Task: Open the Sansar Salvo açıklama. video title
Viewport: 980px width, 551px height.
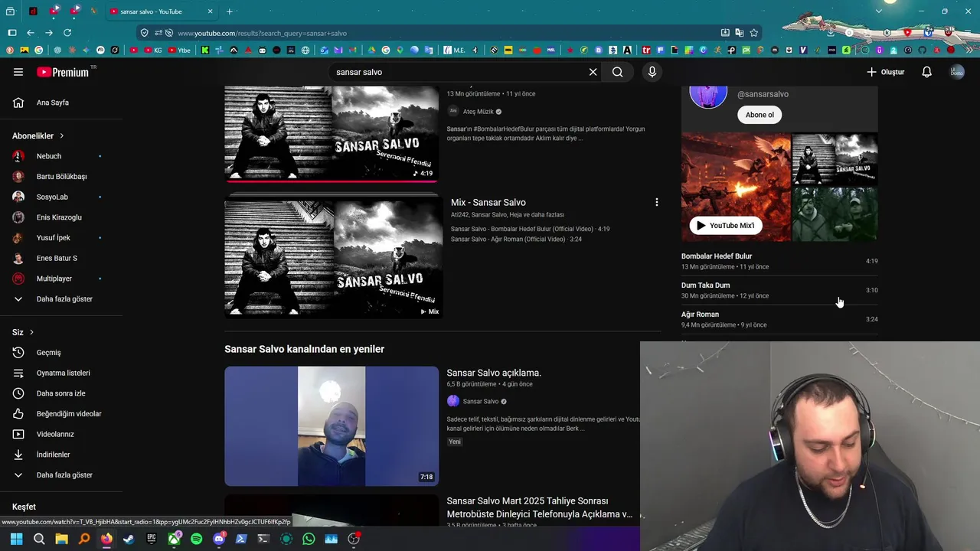Action: (x=494, y=373)
